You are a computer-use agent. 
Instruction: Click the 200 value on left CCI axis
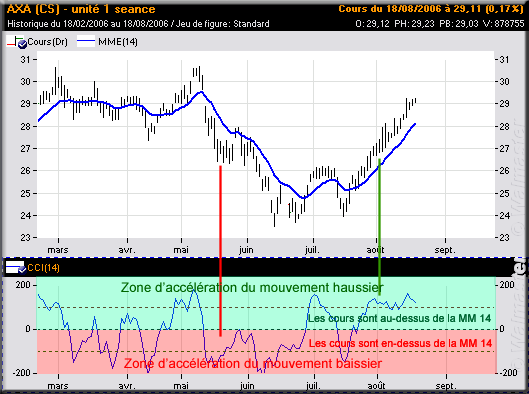coord(23,285)
